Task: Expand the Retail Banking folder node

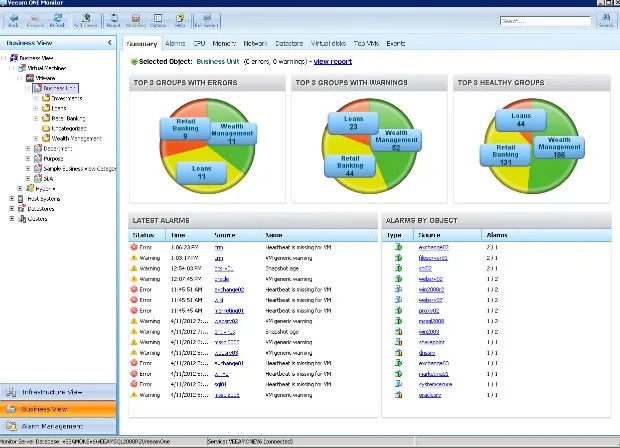Action: [36, 118]
